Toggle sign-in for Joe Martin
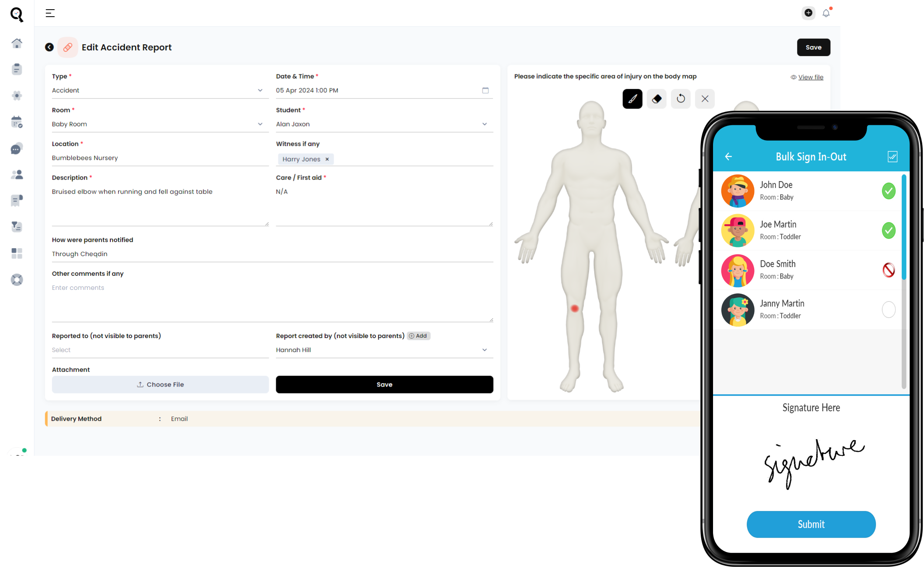 point(889,230)
